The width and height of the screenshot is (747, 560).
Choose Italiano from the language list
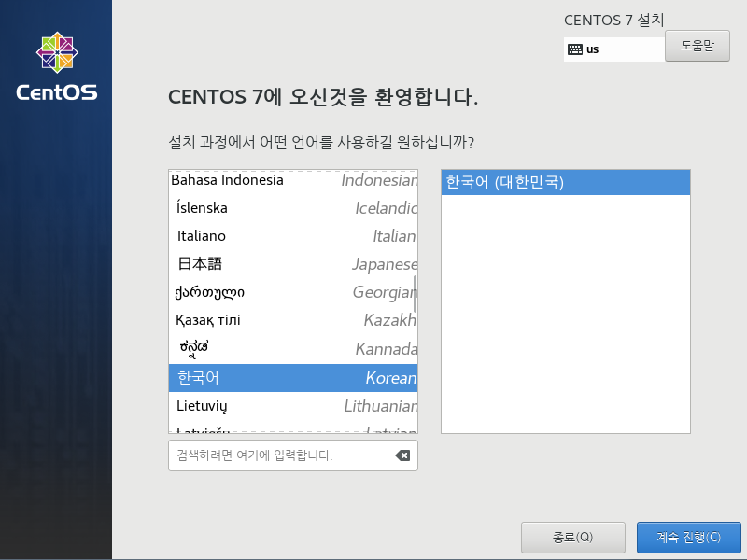click(293, 236)
